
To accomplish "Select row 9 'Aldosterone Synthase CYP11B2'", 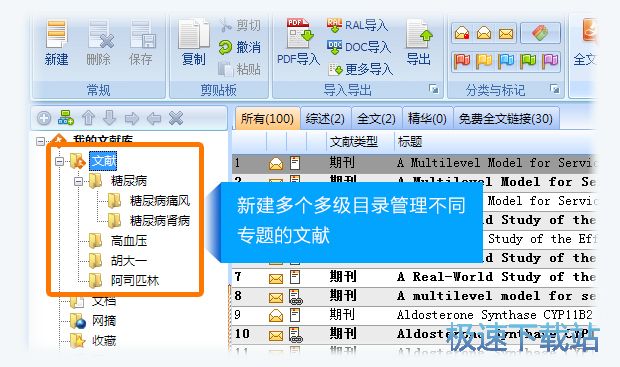I will click(414, 315).
